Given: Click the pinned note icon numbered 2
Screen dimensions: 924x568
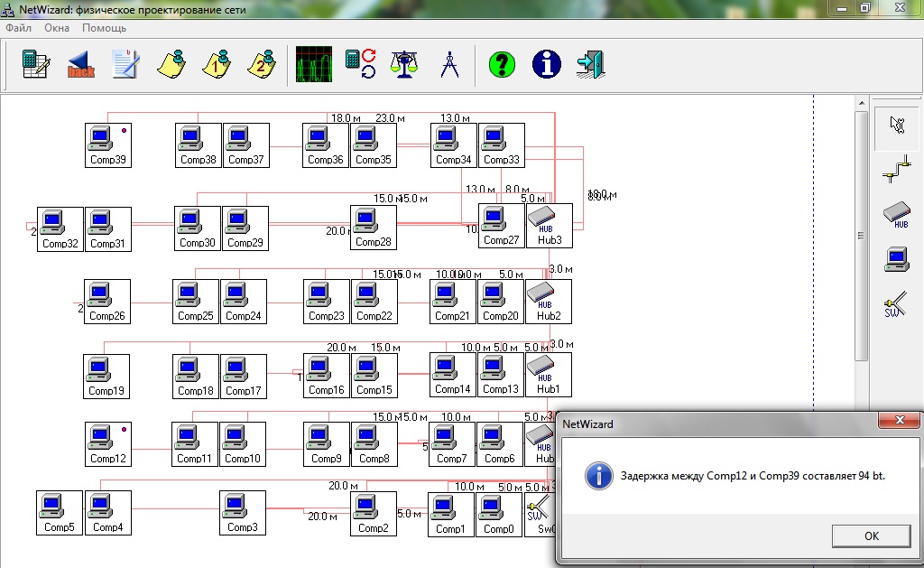Looking at the screenshot, I should pos(262,64).
